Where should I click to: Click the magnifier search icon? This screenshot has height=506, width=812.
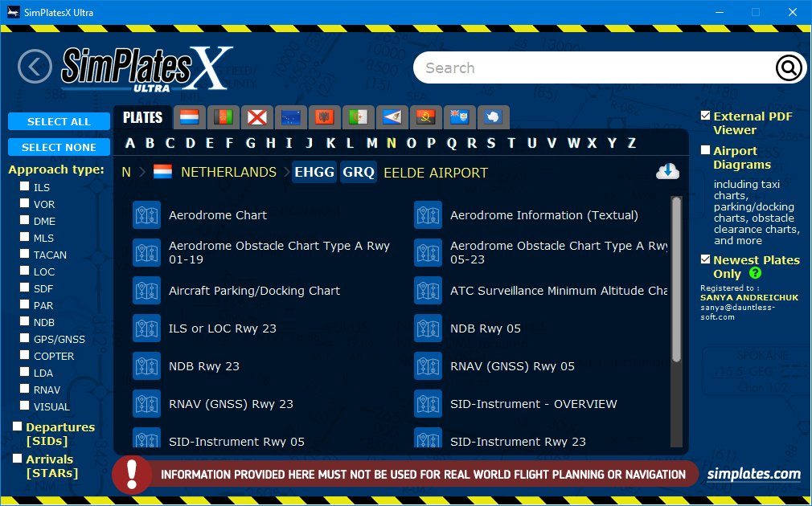pos(788,67)
